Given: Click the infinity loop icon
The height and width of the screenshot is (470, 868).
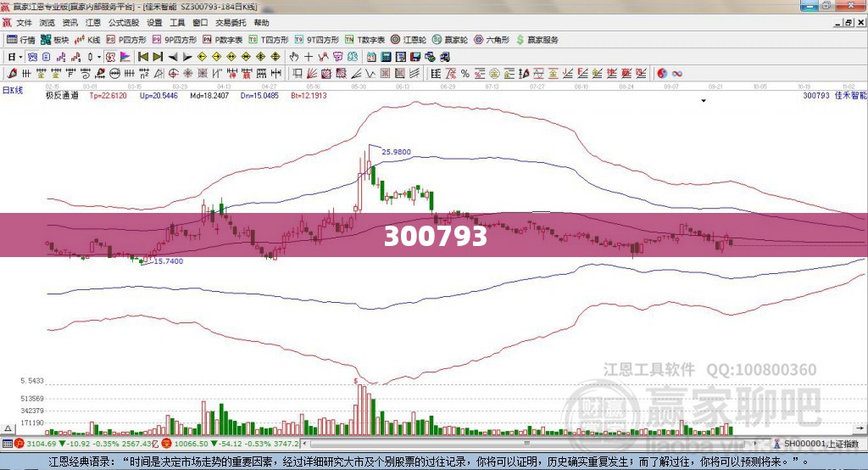Looking at the screenshot, I should [677, 73].
